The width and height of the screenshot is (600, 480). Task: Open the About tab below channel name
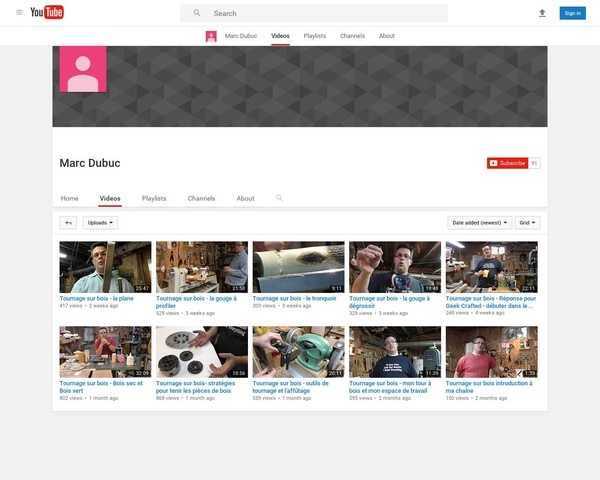245,198
